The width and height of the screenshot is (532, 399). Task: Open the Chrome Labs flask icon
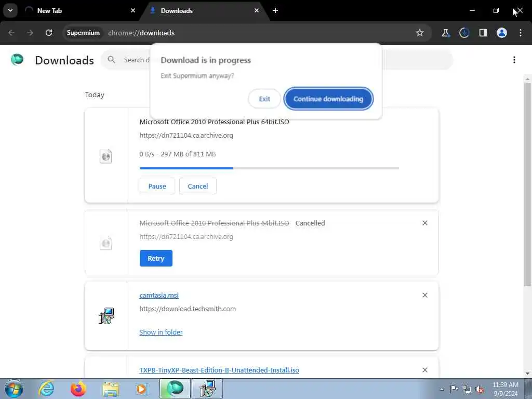coord(445,33)
